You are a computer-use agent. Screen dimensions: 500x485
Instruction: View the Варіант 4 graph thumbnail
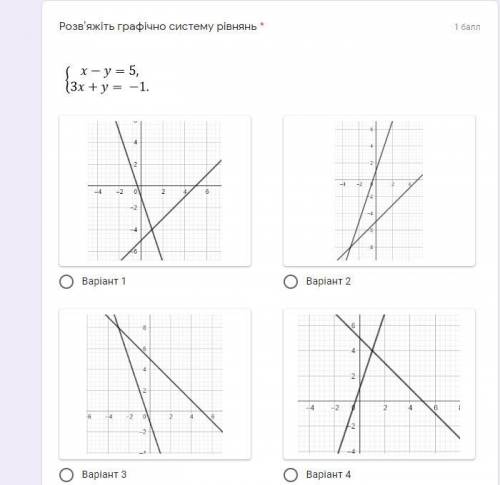pyautogui.click(x=379, y=384)
